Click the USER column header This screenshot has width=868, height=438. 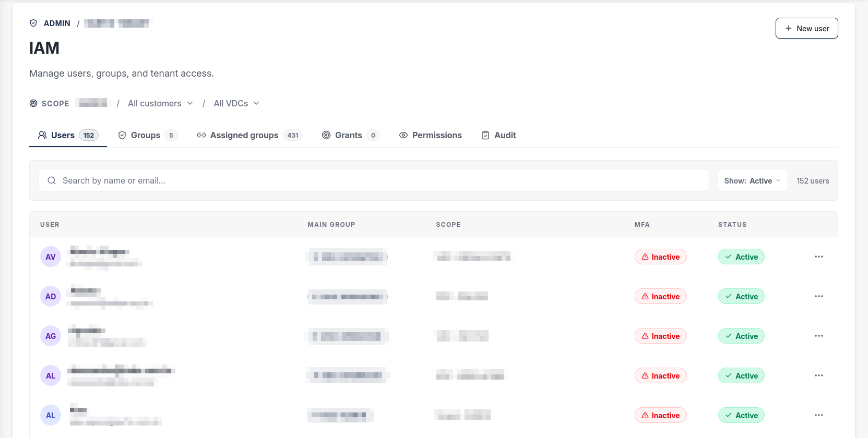tap(50, 225)
